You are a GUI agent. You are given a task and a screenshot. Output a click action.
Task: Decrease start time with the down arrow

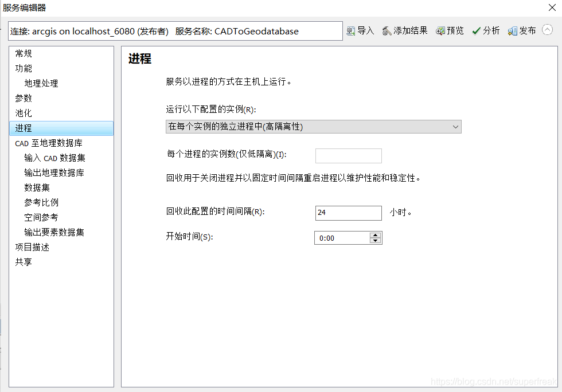click(x=375, y=241)
